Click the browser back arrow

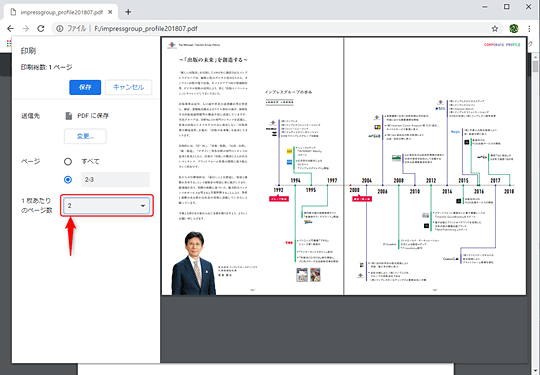pyautogui.click(x=11, y=29)
